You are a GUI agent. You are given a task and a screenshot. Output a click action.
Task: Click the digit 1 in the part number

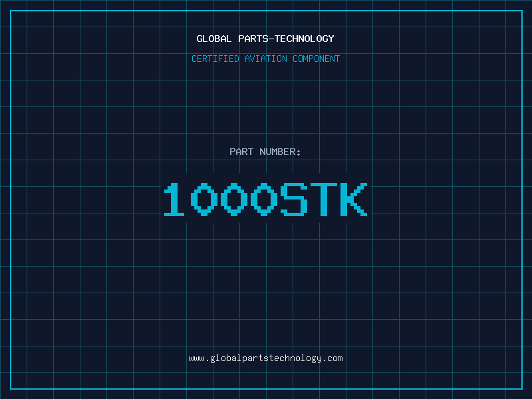coord(175,199)
